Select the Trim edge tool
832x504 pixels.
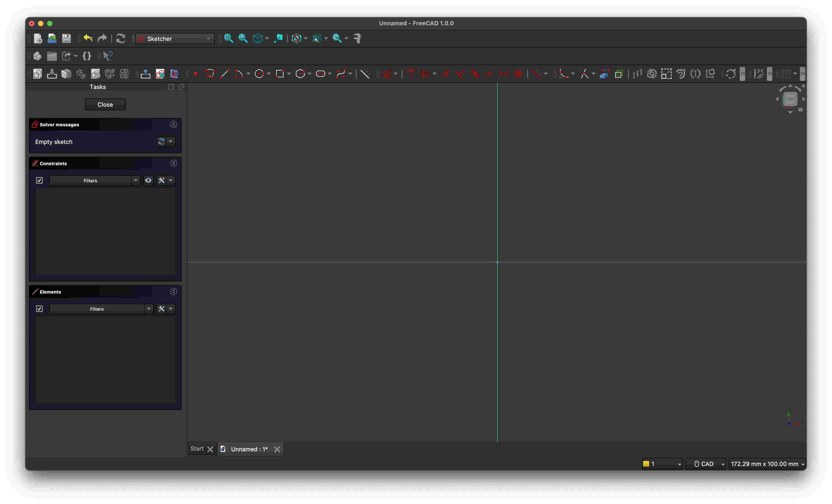pyautogui.click(x=584, y=74)
